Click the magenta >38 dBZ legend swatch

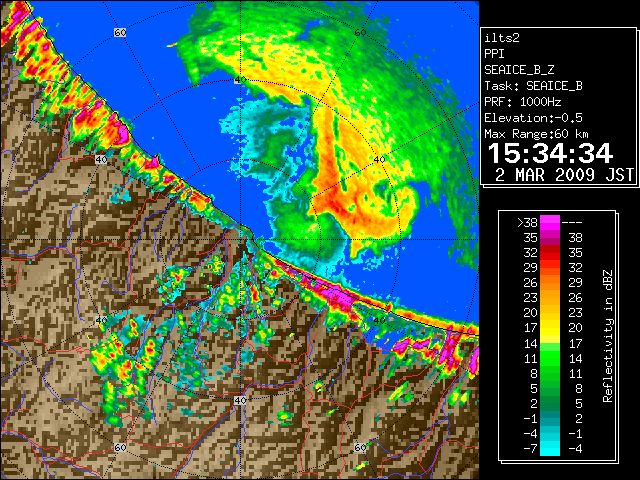pyautogui.click(x=550, y=222)
